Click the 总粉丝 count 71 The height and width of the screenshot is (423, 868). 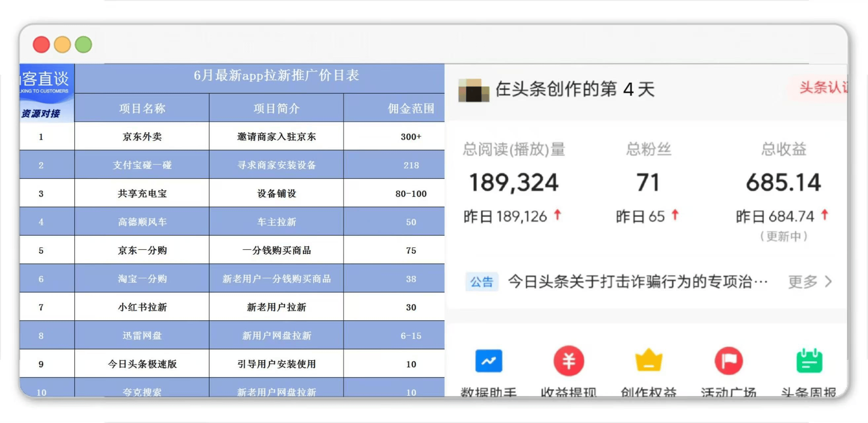(x=648, y=183)
